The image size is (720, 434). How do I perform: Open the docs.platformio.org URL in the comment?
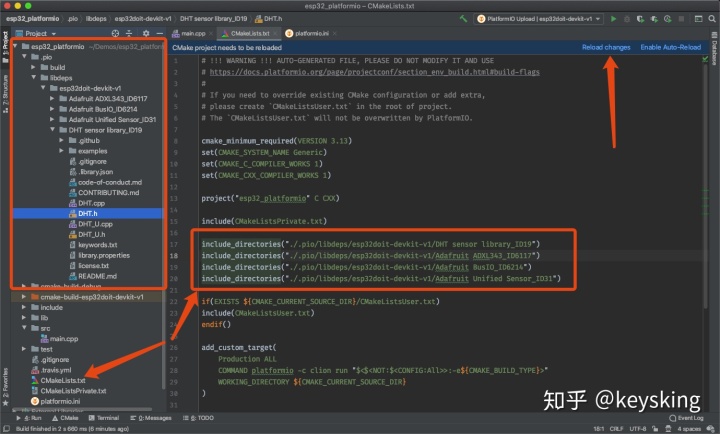tap(374, 72)
